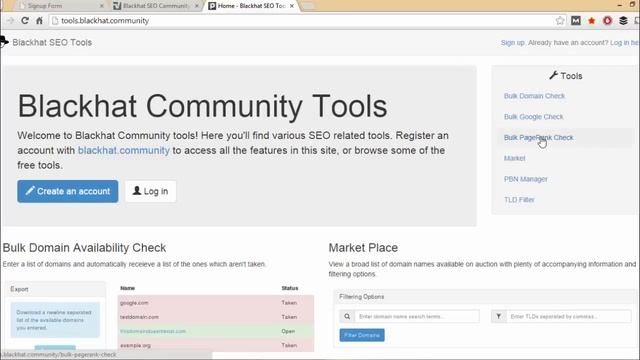Select the example.org table row

pyautogui.click(x=216, y=345)
